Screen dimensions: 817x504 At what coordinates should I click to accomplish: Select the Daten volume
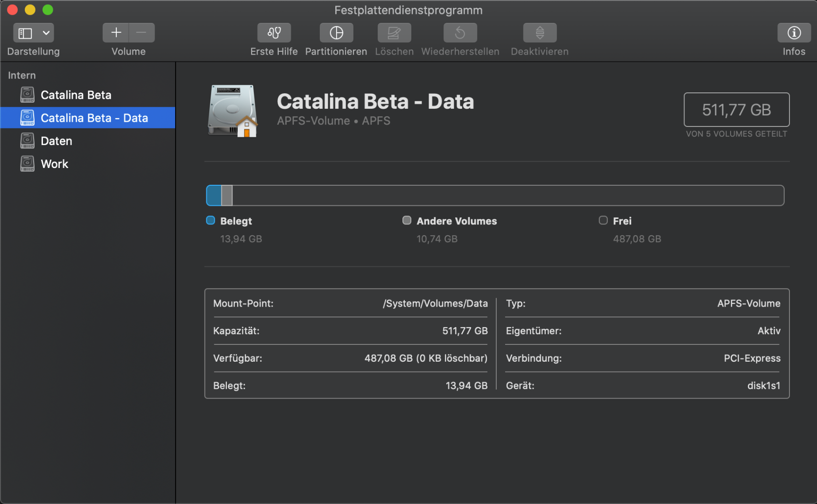coord(56,141)
